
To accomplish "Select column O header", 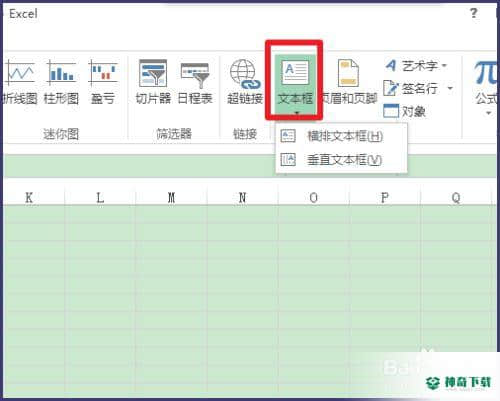I will click(313, 198).
